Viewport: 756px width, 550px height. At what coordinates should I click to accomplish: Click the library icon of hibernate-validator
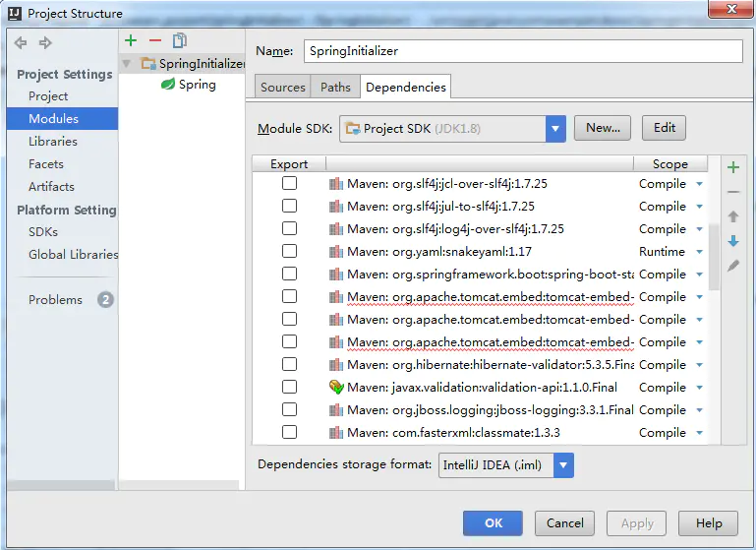click(x=336, y=365)
